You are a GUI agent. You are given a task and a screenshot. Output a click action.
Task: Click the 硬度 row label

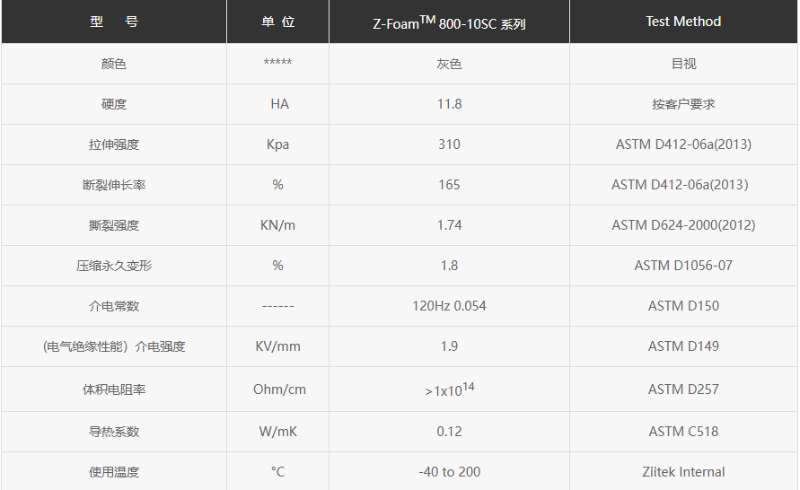coord(114,104)
